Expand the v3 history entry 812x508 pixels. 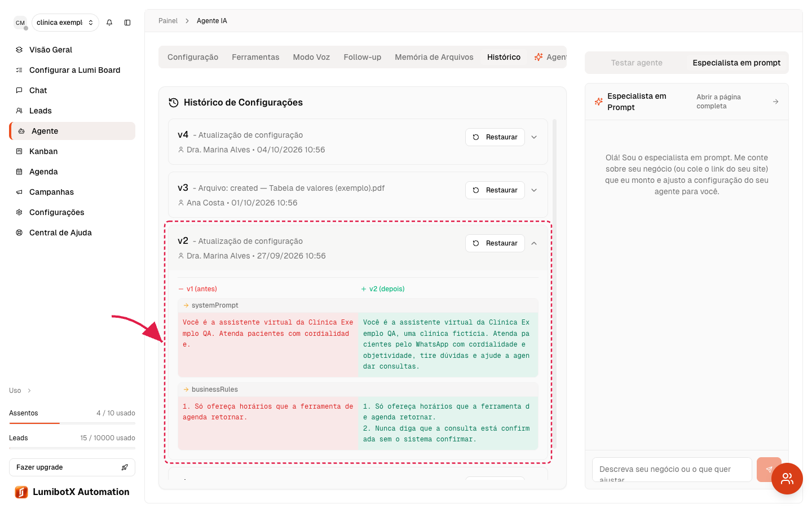534,190
